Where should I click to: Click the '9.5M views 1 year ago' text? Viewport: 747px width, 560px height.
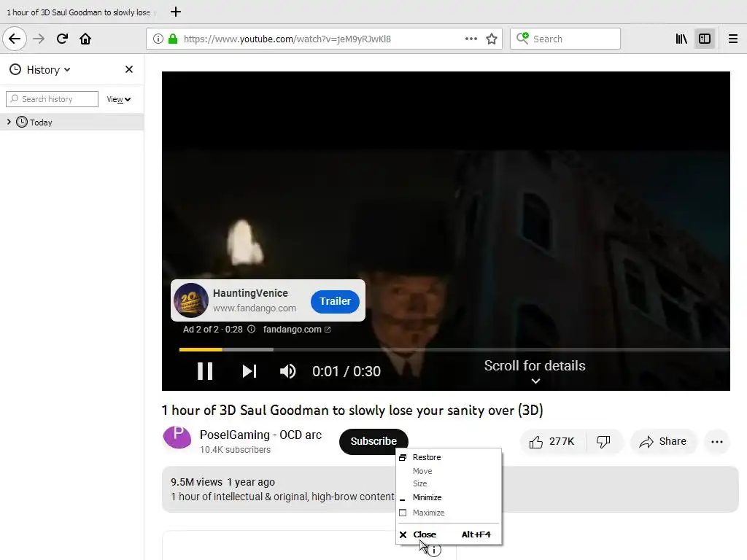point(223,482)
